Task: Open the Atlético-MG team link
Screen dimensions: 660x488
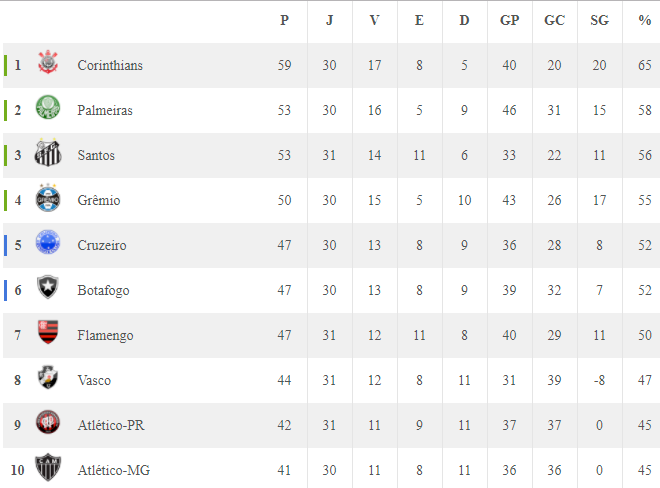Action: point(114,470)
